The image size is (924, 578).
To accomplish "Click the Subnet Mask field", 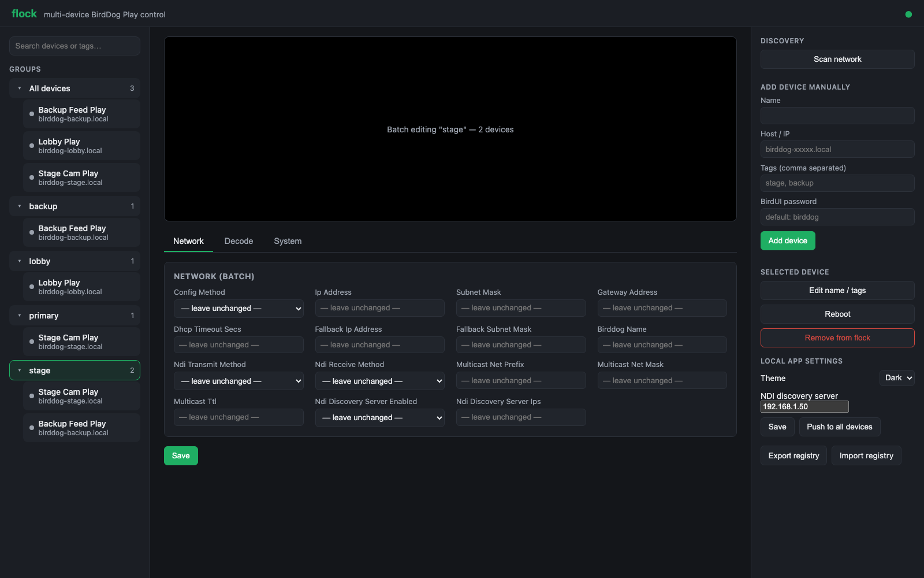I will click(521, 308).
